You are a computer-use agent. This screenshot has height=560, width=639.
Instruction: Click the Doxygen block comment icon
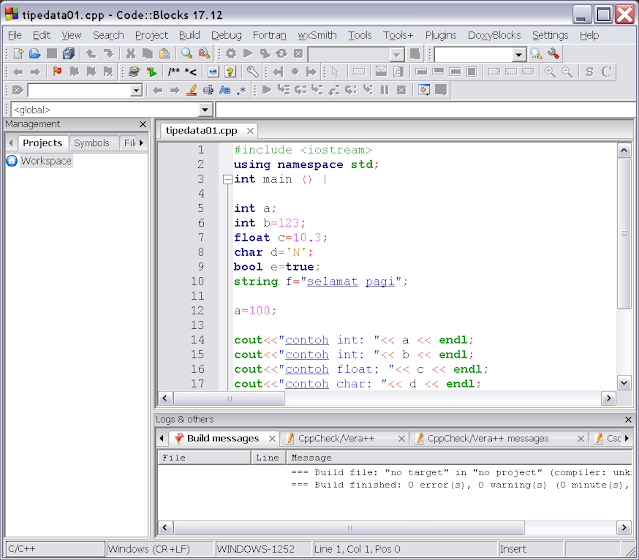pos(173,72)
